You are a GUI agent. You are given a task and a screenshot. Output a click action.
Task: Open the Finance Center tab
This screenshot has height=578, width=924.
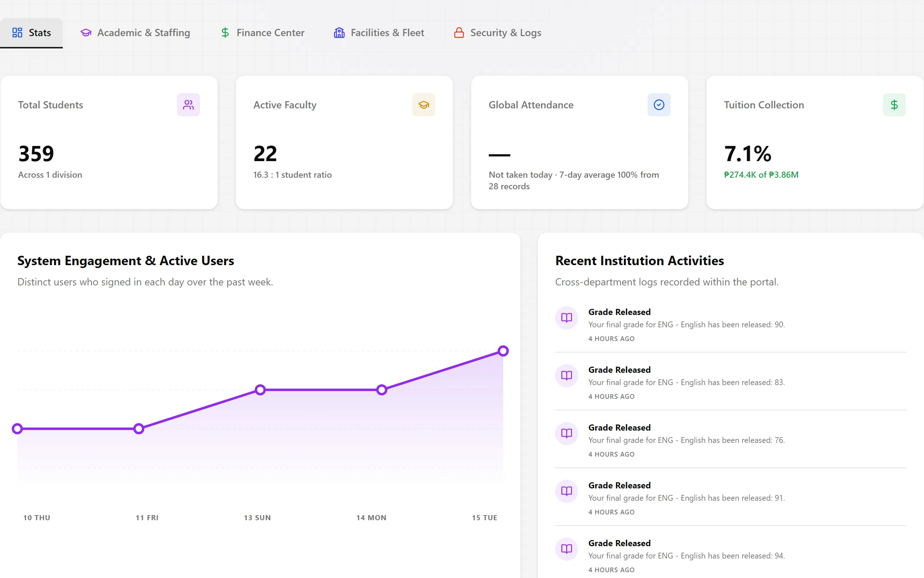tap(263, 33)
